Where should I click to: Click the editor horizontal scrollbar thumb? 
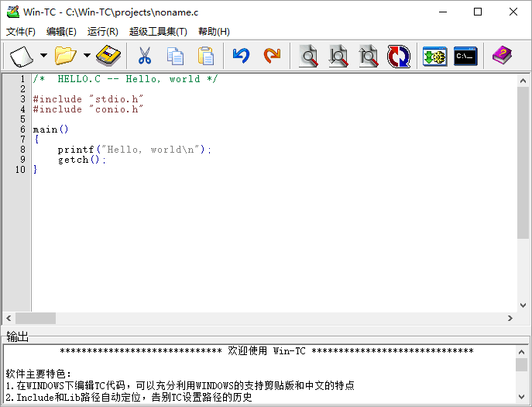[x=36, y=319]
